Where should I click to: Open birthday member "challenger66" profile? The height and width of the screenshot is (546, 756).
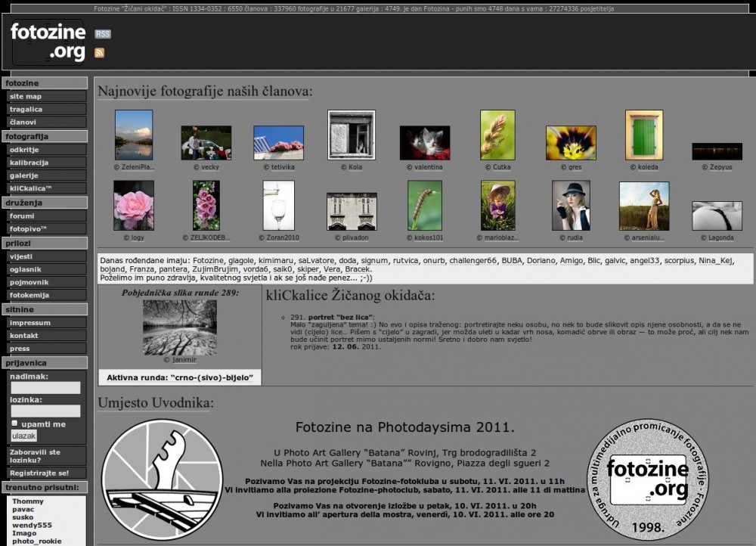coord(473,260)
